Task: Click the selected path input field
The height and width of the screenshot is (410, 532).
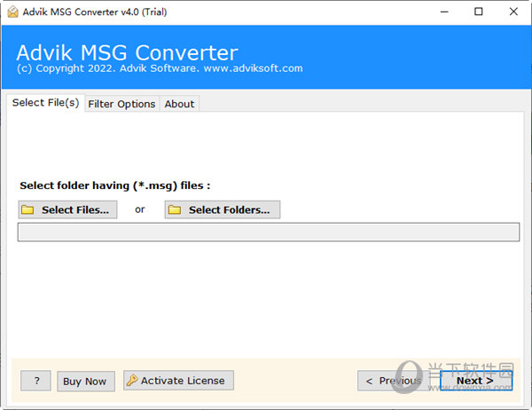Action: point(269,232)
